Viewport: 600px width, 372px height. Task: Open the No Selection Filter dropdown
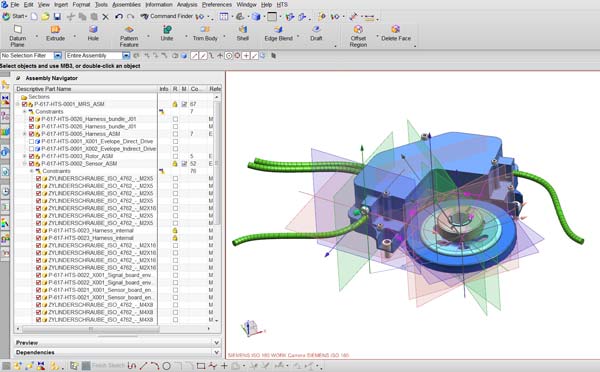(57, 56)
